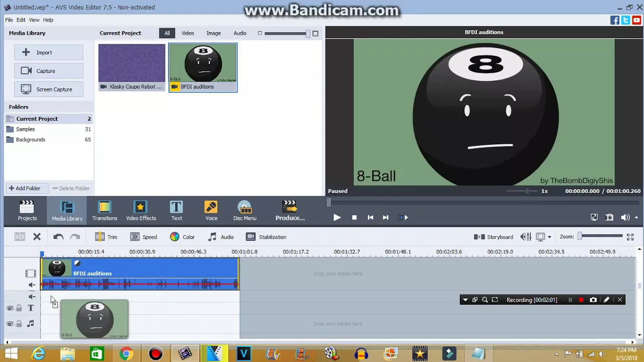Select the Media Library tab icon

pyautogui.click(x=67, y=210)
